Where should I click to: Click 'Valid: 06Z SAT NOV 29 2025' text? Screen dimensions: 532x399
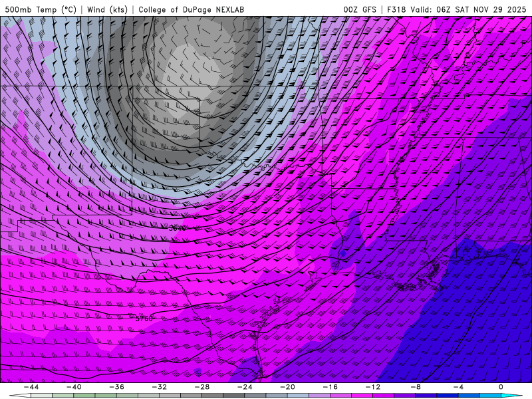pyautogui.click(x=468, y=9)
